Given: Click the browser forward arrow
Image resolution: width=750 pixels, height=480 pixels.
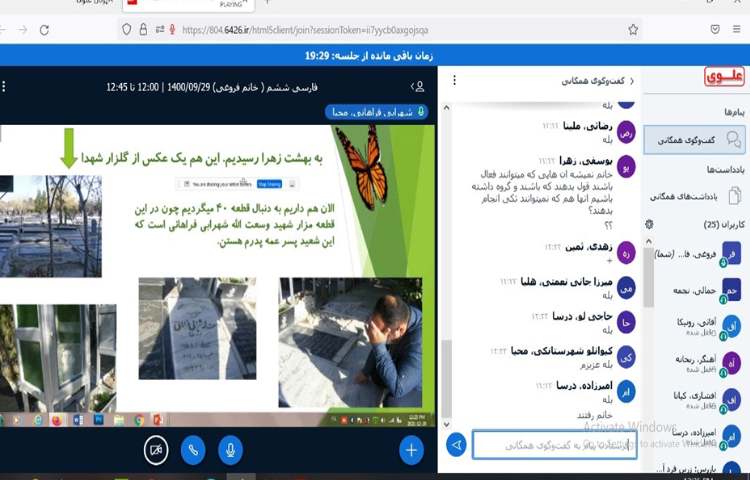Looking at the screenshot, I should click(x=22, y=30).
